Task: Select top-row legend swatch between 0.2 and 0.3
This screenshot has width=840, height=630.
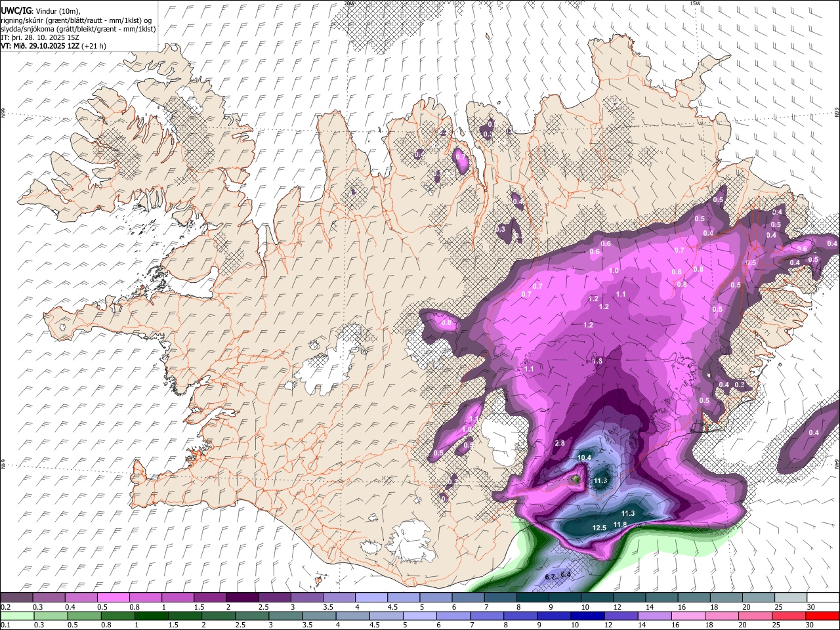Action: click(x=16, y=598)
